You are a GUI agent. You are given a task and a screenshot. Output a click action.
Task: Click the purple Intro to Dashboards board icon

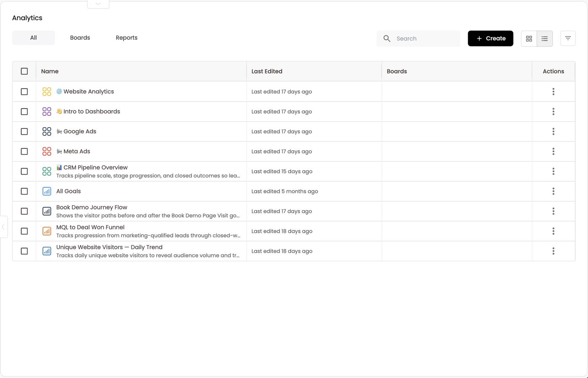point(47,112)
